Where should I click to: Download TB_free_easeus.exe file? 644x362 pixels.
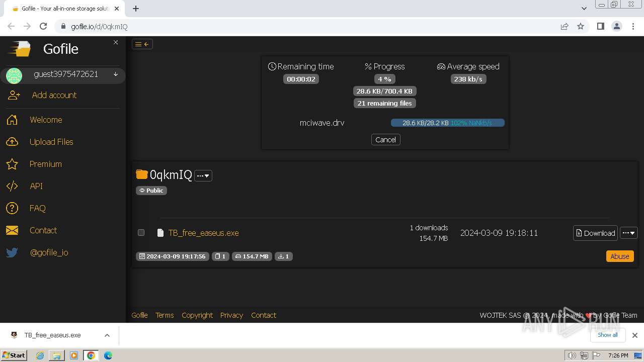click(x=595, y=233)
